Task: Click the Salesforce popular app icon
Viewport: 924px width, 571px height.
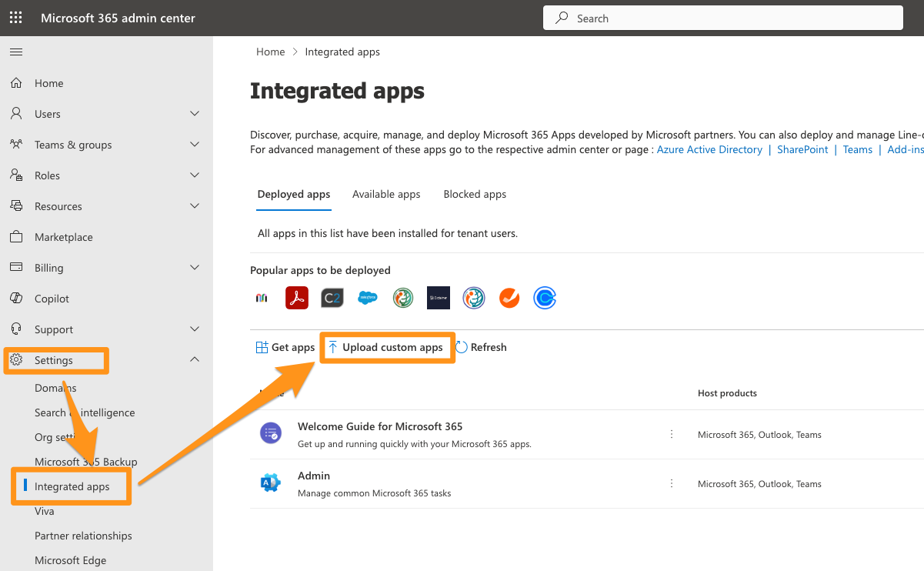Action: tap(367, 298)
